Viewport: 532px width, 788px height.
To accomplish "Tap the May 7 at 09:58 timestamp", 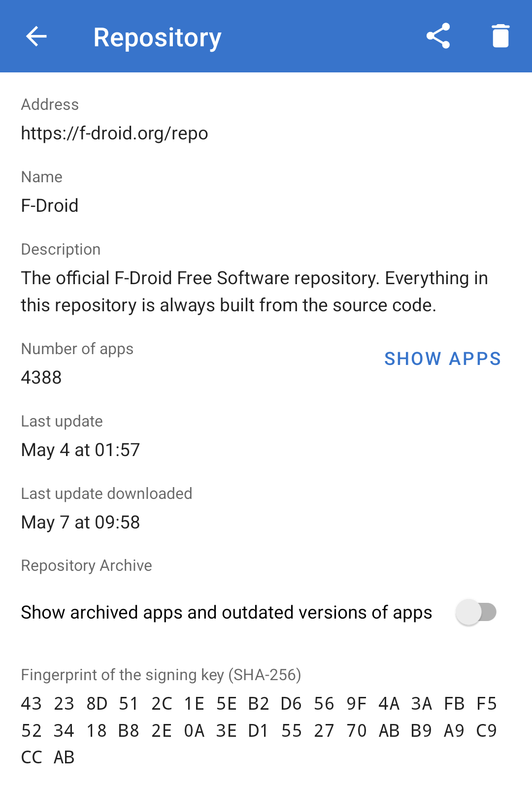I will (81, 523).
